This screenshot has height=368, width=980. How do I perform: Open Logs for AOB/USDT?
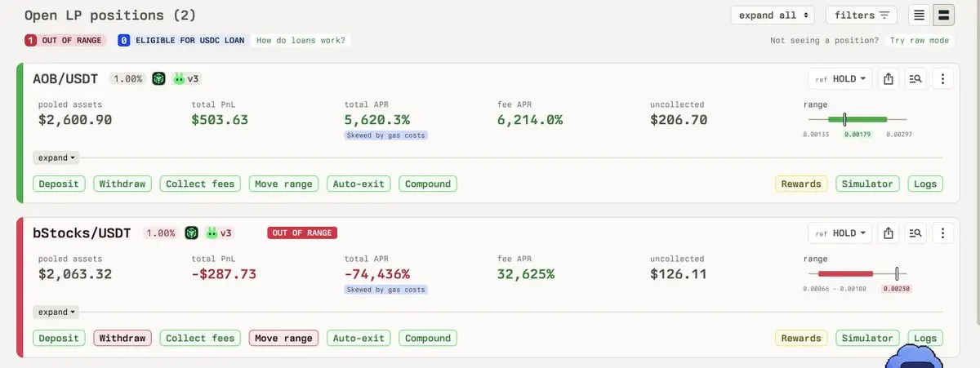point(925,184)
